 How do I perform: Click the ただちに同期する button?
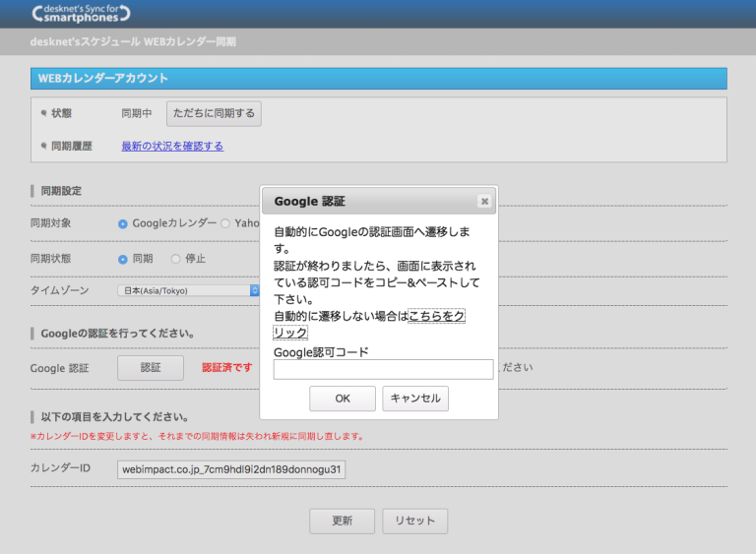click(x=214, y=113)
